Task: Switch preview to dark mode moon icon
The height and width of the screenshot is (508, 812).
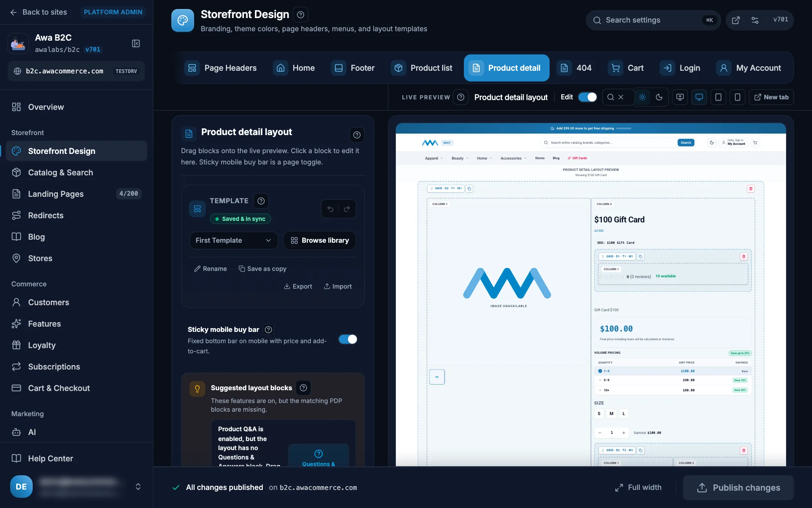Action: pos(659,97)
